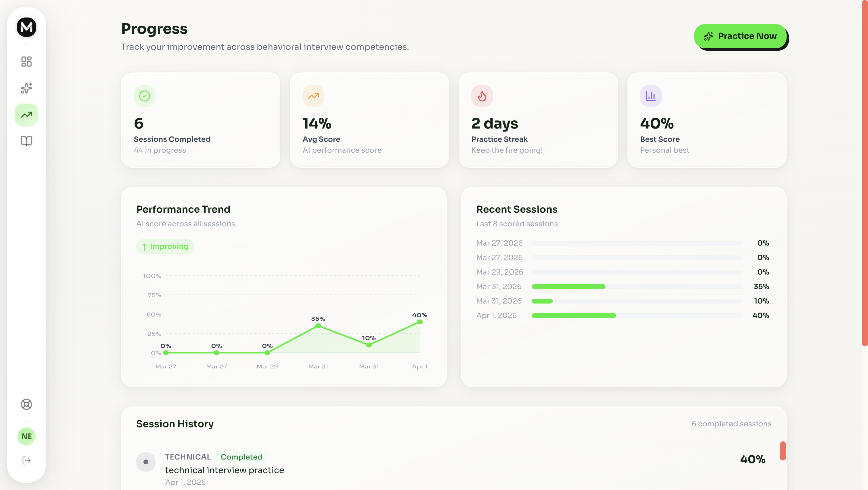Viewport: 868px width, 490px height.
Task: Open the sparkle practice icon in sidebar
Action: (26, 88)
